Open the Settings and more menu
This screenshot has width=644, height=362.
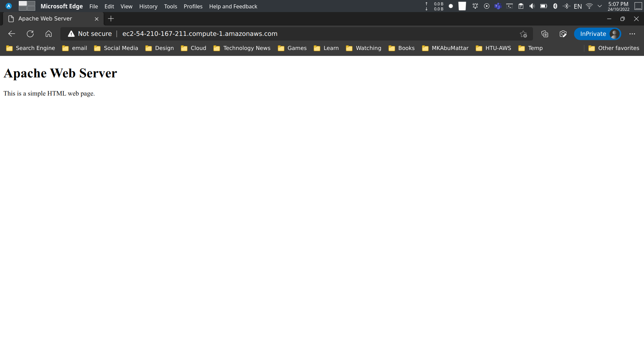(x=633, y=34)
